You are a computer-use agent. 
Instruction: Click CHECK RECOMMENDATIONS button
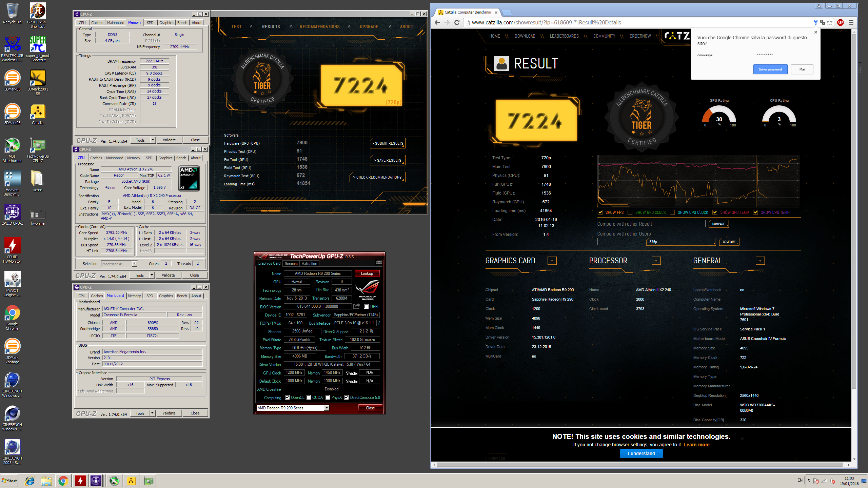pos(377,177)
